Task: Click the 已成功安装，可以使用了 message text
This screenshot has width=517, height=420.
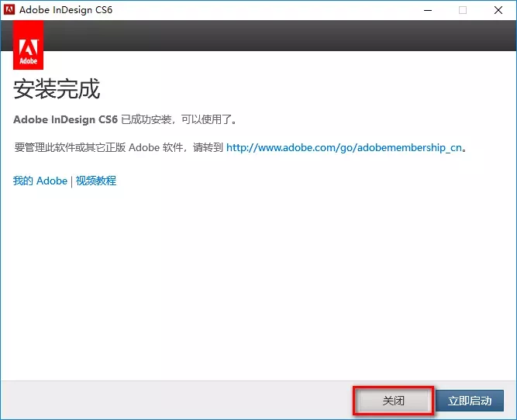Action: pyautogui.click(x=179, y=120)
